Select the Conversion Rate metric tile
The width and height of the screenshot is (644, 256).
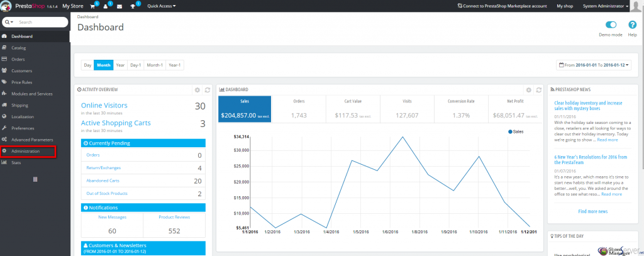(x=461, y=109)
